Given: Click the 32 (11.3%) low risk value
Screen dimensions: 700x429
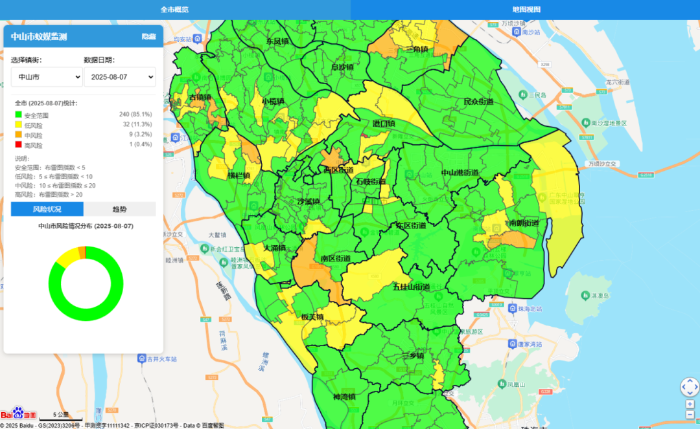Looking at the screenshot, I should (x=137, y=124).
